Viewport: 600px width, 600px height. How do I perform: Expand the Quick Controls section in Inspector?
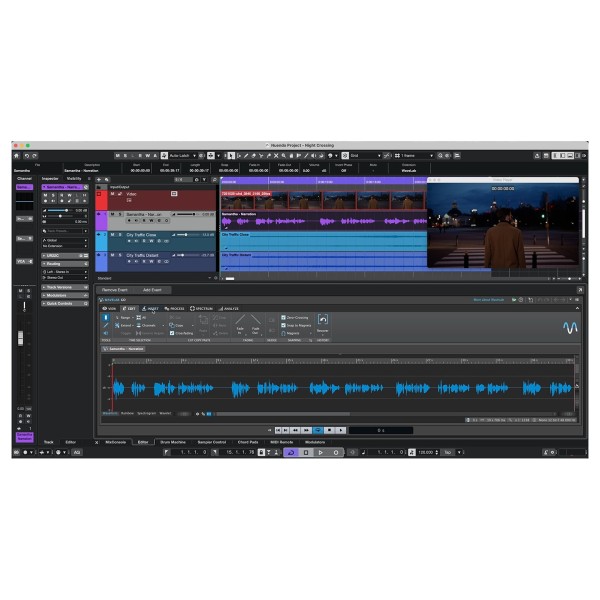tap(65, 303)
